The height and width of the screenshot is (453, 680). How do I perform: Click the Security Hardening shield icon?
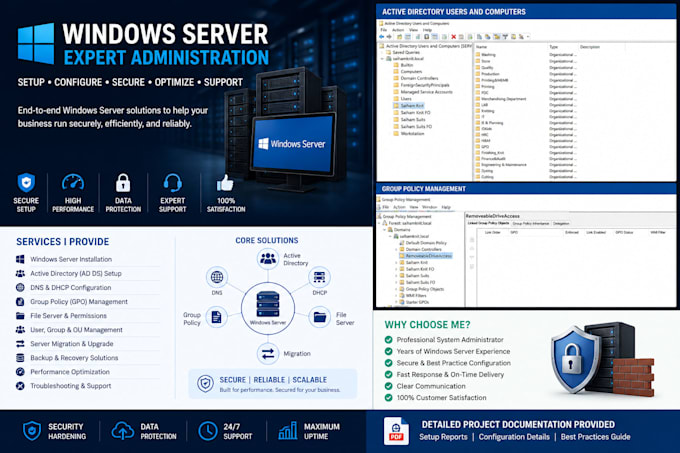[32, 431]
